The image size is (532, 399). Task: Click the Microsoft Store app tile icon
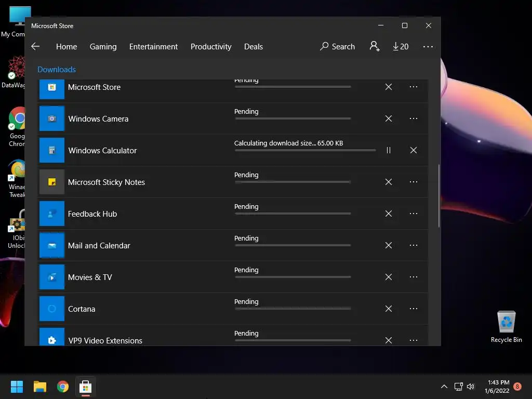coord(52,89)
